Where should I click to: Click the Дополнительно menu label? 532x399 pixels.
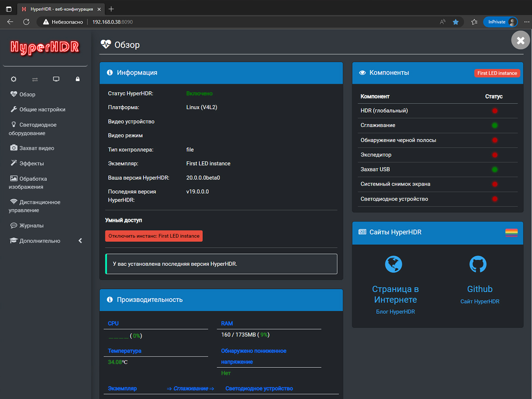tap(40, 241)
